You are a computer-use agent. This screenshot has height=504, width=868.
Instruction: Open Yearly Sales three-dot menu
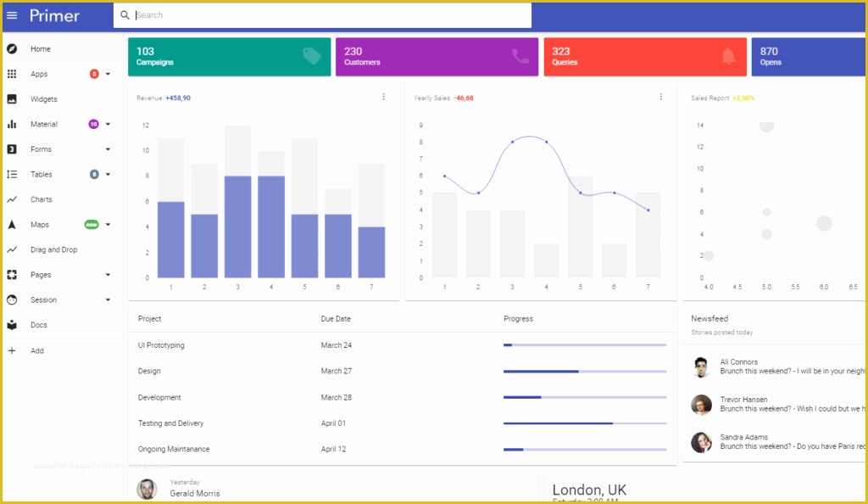point(661,97)
